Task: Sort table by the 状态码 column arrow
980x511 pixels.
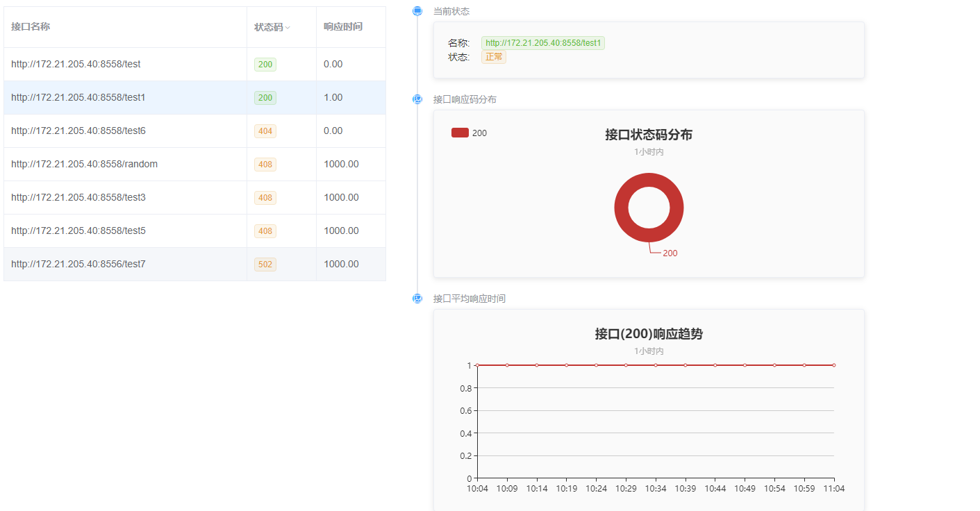Action: tap(288, 27)
